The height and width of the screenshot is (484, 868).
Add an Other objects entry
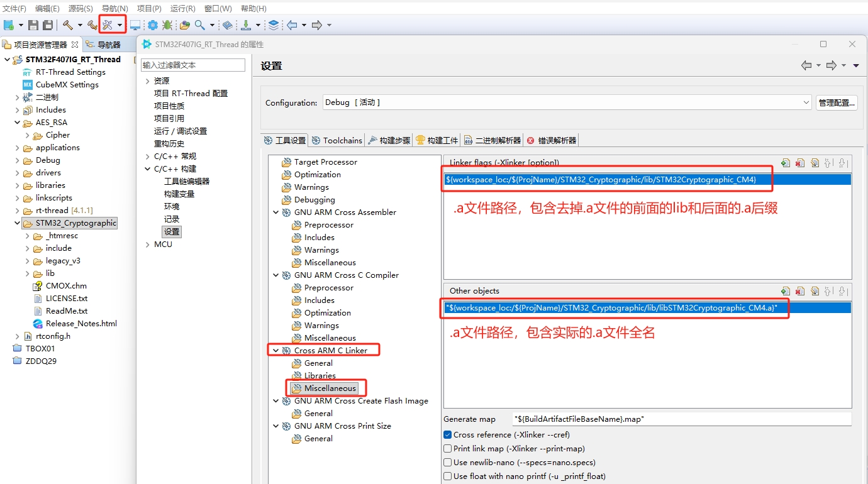coord(786,291)
